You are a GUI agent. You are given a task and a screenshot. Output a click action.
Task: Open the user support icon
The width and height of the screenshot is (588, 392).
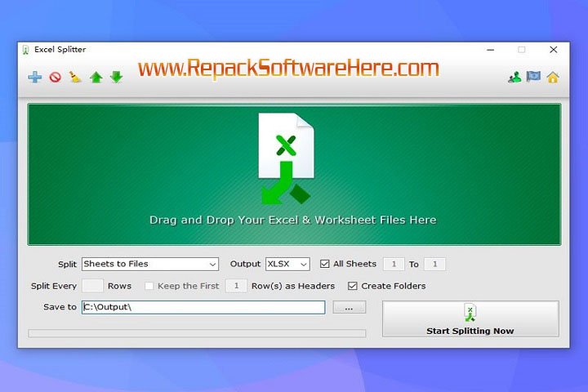click(514, 78)
